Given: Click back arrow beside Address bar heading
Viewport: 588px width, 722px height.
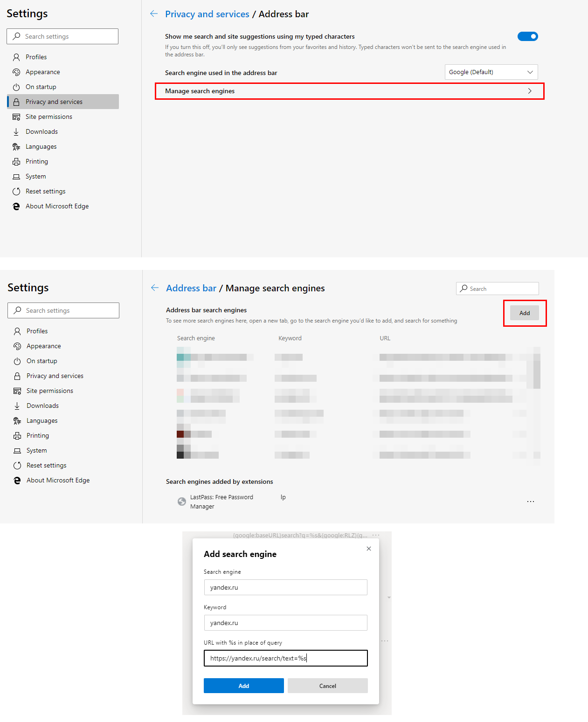Looking at the screenshot, I should pyautogui.click(x=155, y=288).
